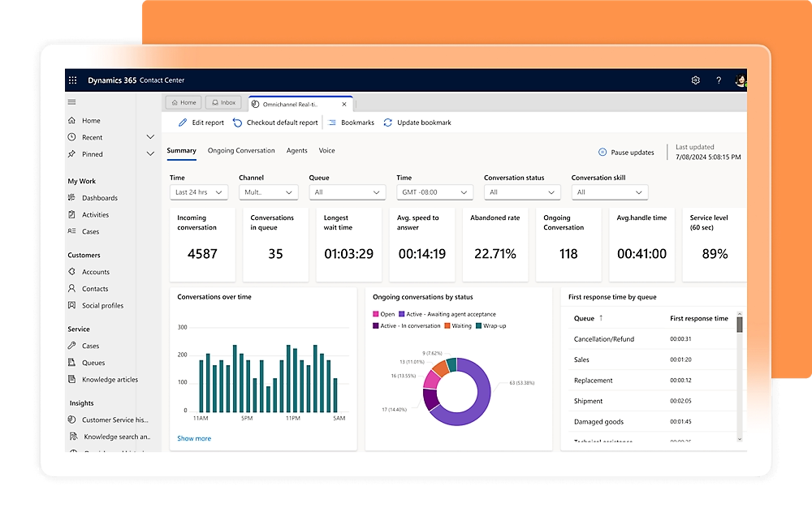Viewport: 812px width, 521px height.
Task: Click the Edit report pencil icon
Action: (183, 123)
